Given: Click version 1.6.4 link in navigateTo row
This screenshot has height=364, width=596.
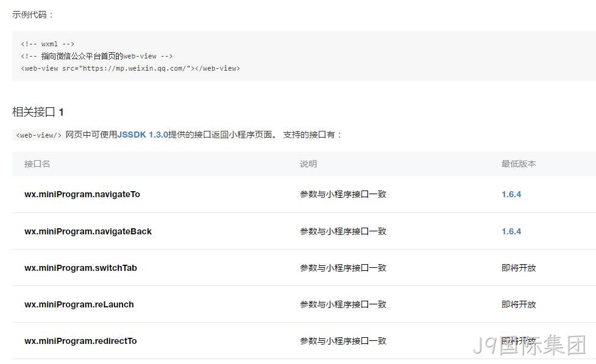Looking at the screenshot, I should coord(511,194).
